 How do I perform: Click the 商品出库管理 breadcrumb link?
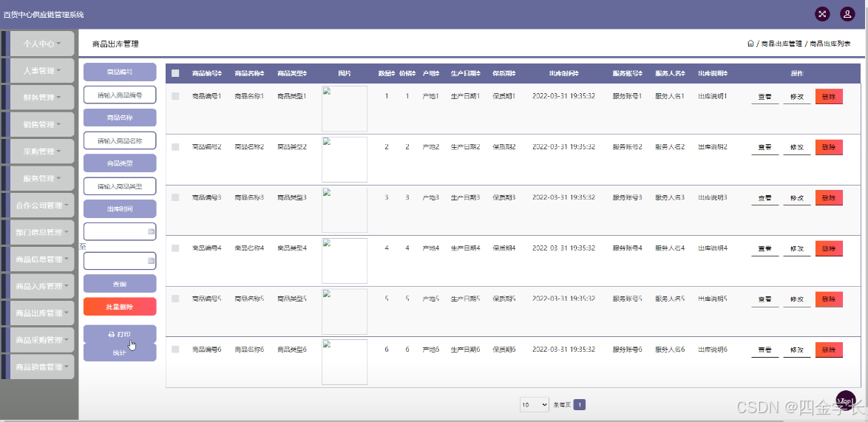781,43
